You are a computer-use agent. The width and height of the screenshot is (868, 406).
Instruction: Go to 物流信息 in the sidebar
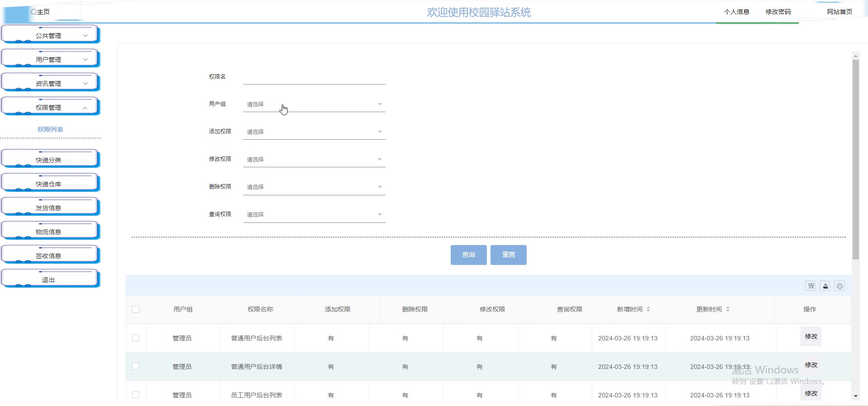pos(50,231)
